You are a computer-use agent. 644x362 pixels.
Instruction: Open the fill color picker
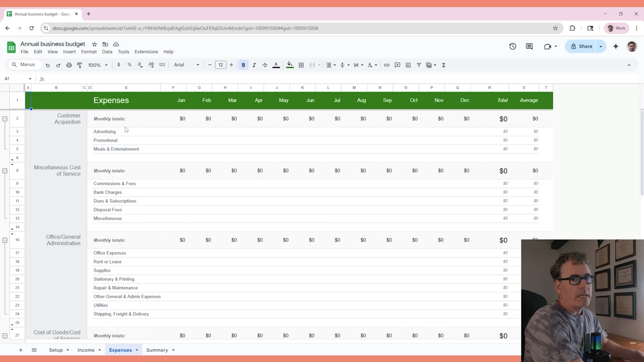pyautogui.click(x=290, y=65)
